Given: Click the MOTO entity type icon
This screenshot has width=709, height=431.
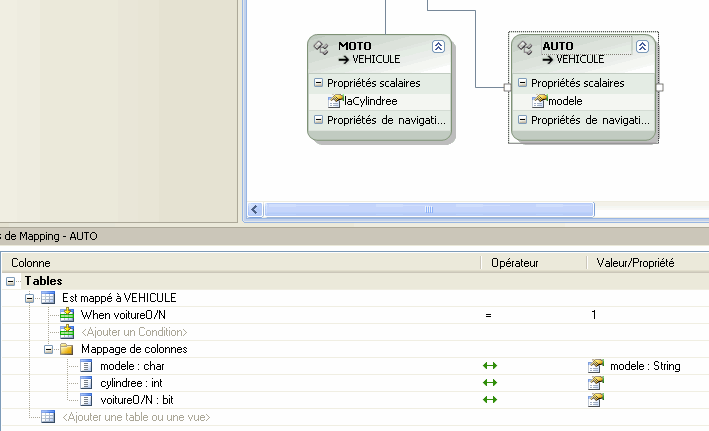Looking at the screenshot, I should point(321,47).
